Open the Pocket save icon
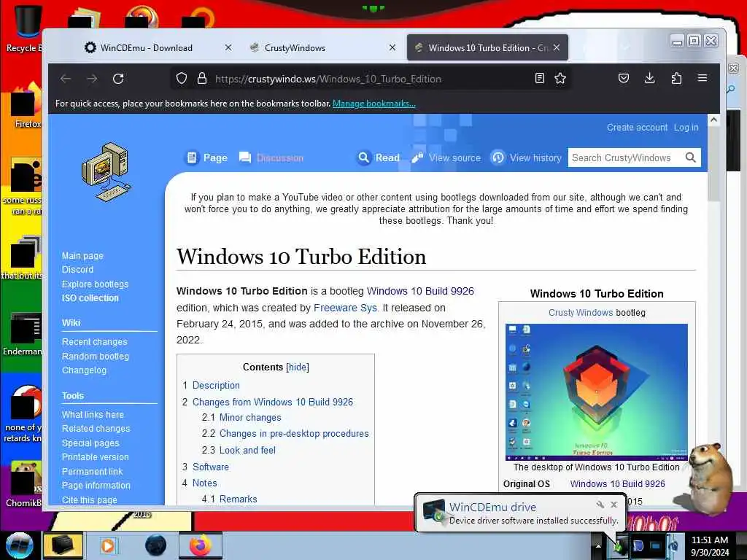This screenshot has width=747, height=560. click(x=624, y=78)
